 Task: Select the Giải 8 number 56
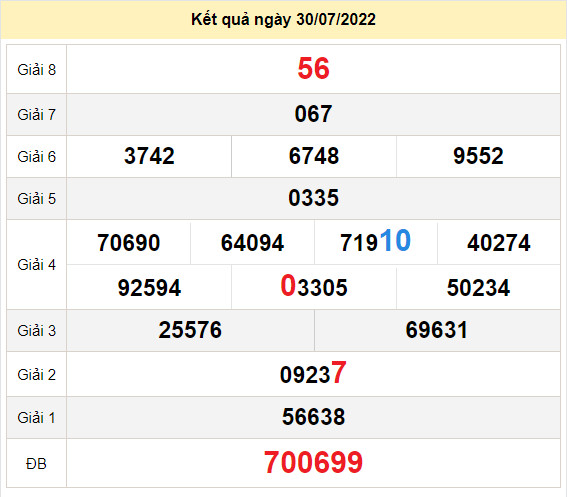tap(314, 68)
